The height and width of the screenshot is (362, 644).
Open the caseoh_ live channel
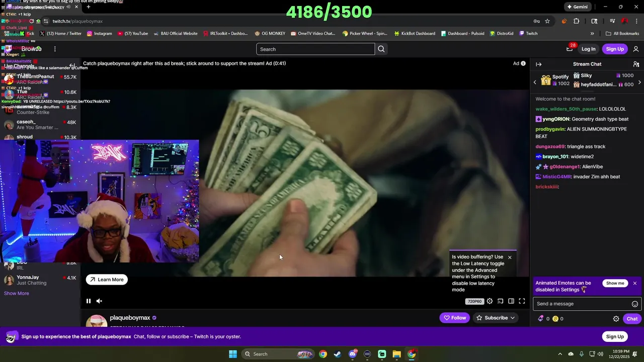(x=40, y=124)
